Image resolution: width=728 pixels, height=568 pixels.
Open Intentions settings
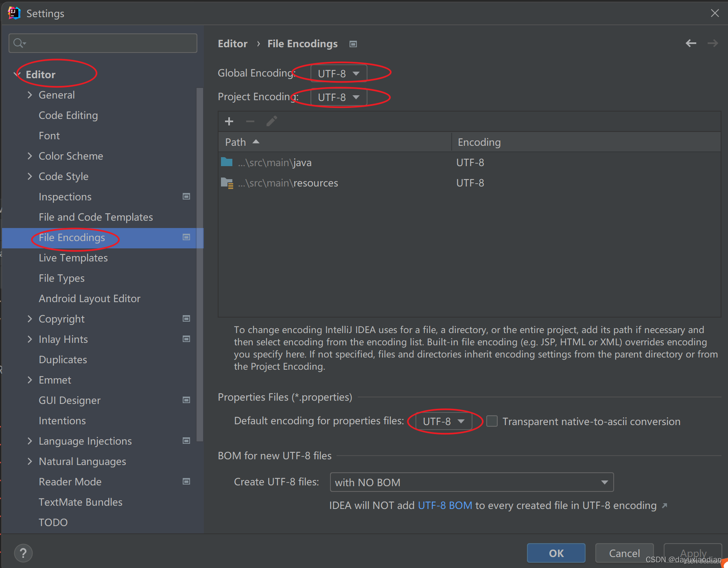(62, 421)
